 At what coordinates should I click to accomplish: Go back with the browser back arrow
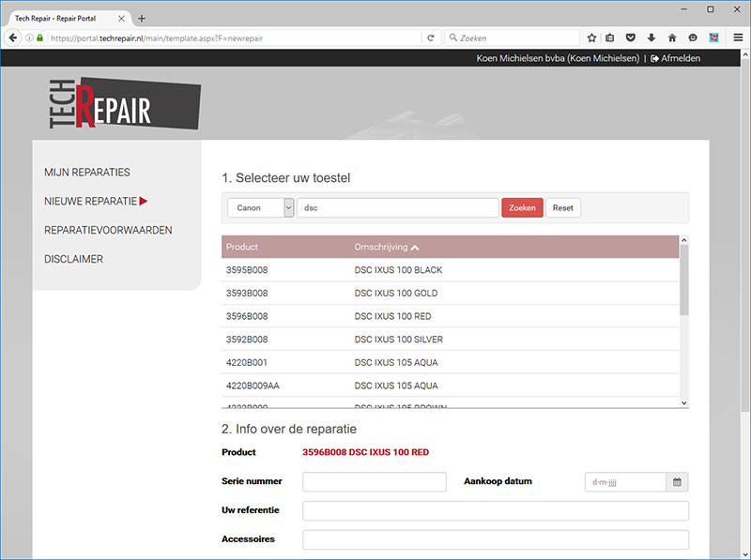click(x=13, y=38)
